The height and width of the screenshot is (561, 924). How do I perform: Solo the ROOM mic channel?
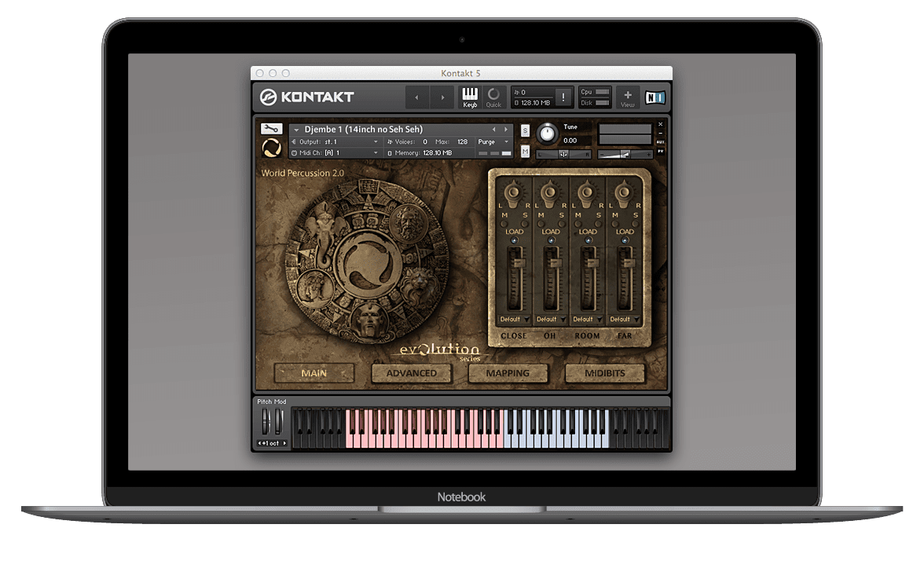[x=597, y=223]
